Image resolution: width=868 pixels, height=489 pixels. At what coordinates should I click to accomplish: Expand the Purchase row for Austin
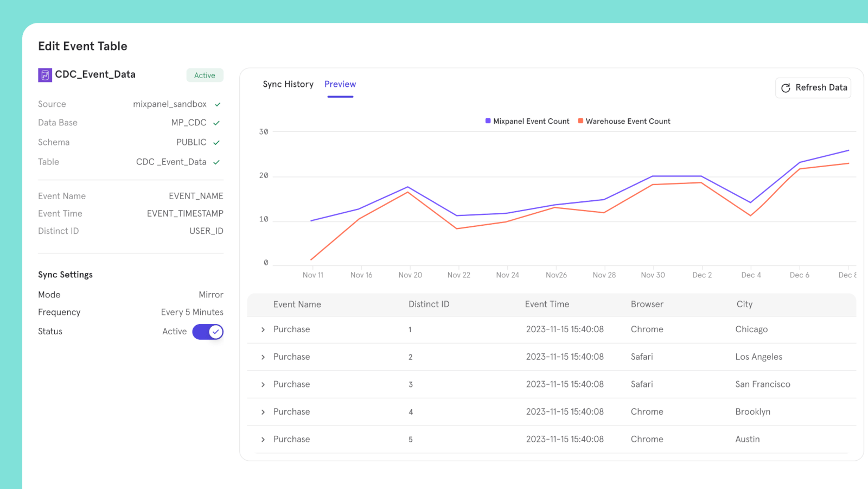(263, 440)
